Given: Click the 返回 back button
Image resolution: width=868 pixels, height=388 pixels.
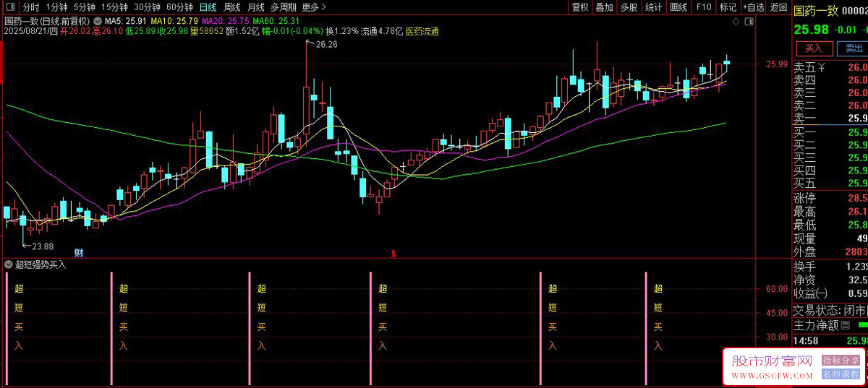Looking at the screenshot, I should click(x=779, y=7).
